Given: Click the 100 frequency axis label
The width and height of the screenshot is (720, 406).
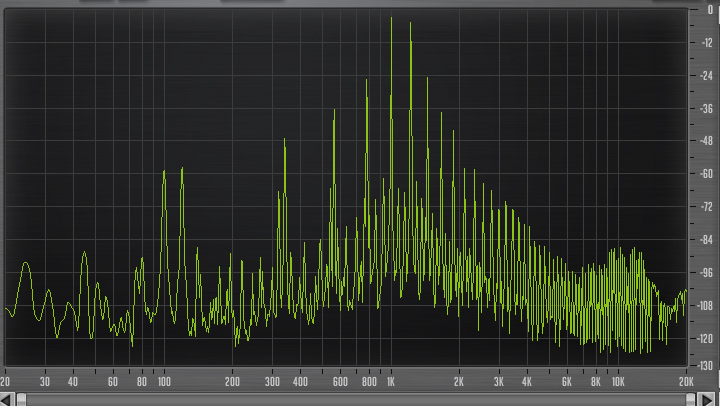Looking at the screenshot, I should coord(164,382).
